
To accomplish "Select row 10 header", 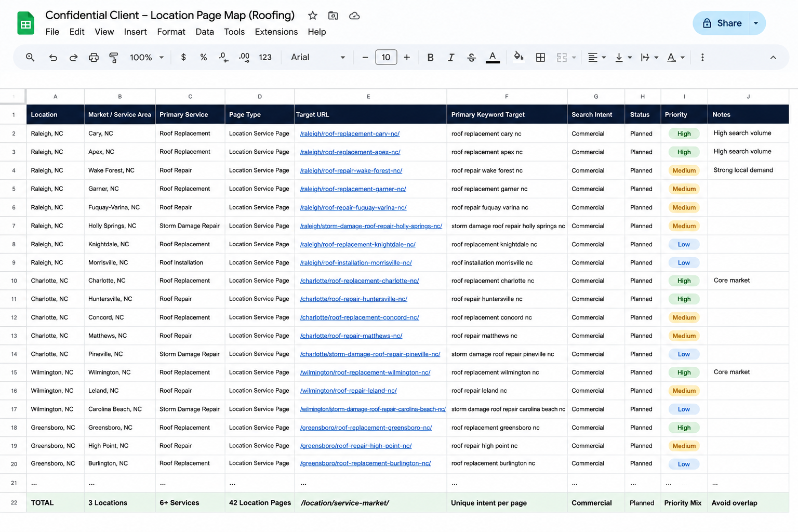I will (x=14, y=281).
